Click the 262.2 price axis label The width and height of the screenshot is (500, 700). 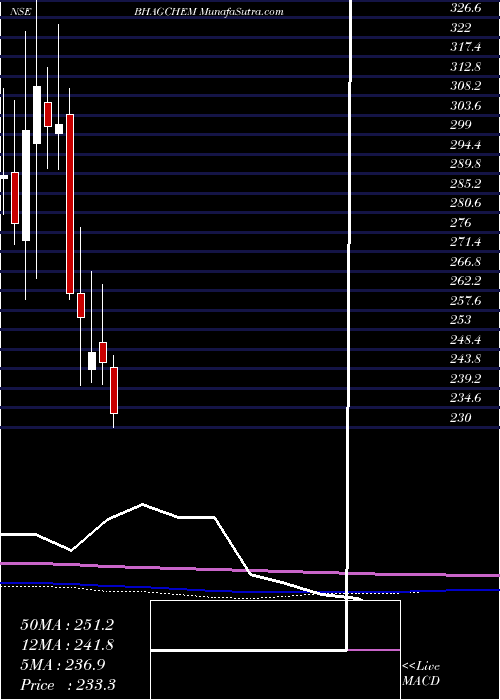[465, 281]
